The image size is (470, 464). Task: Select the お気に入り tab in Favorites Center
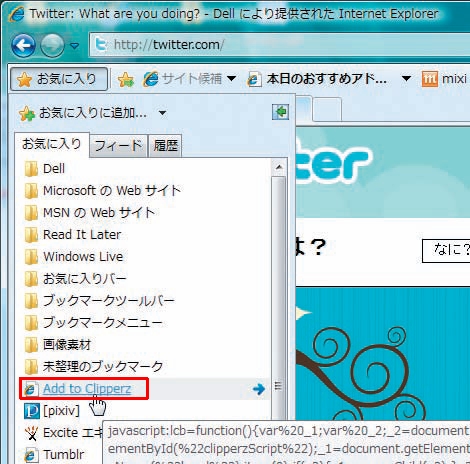click(52, 144)
